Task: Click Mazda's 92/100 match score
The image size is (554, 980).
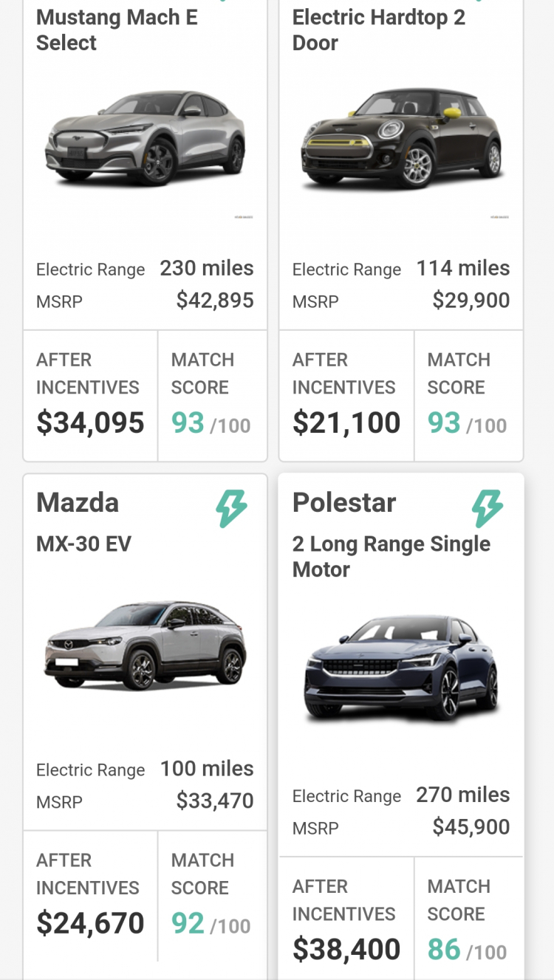Action: 211,925
